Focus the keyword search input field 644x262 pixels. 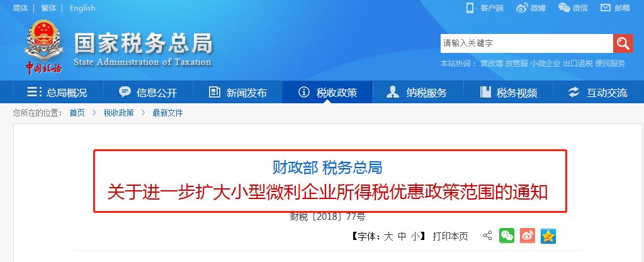tap(527, 43)
